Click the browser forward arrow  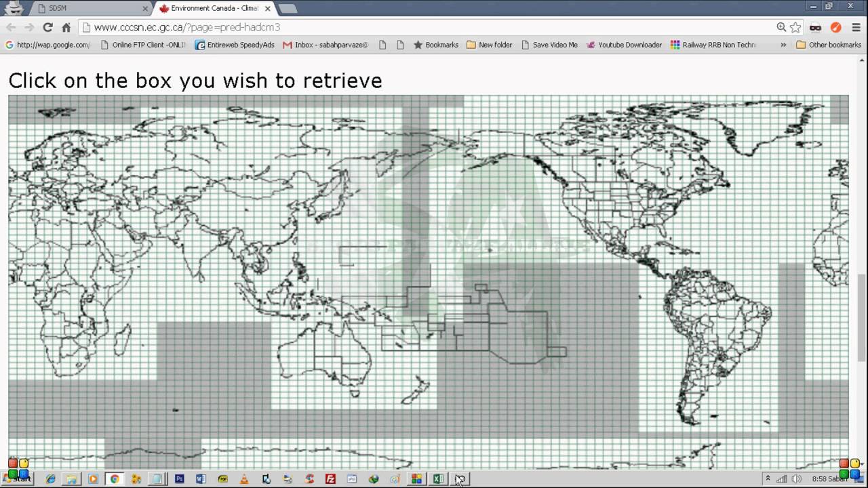[x=29, y=28]
